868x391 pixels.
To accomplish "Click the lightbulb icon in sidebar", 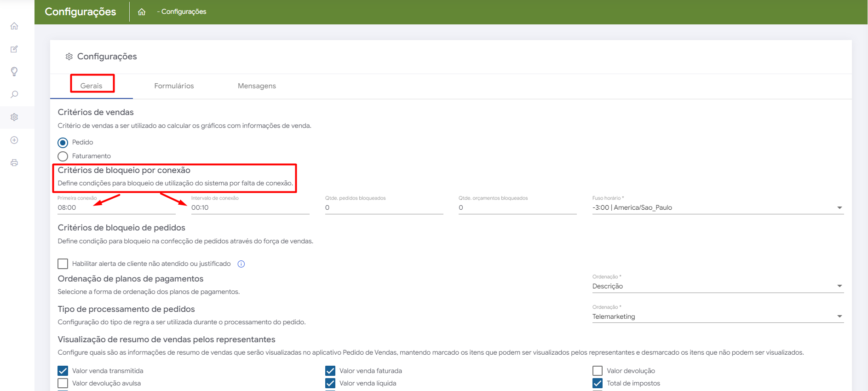I will tap(14, 72).
